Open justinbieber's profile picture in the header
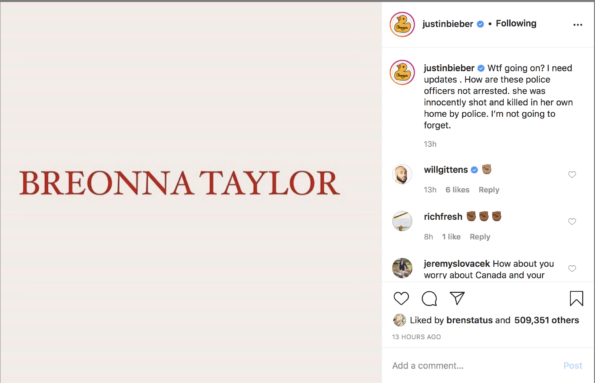595x383 pixels. [402, 25]
